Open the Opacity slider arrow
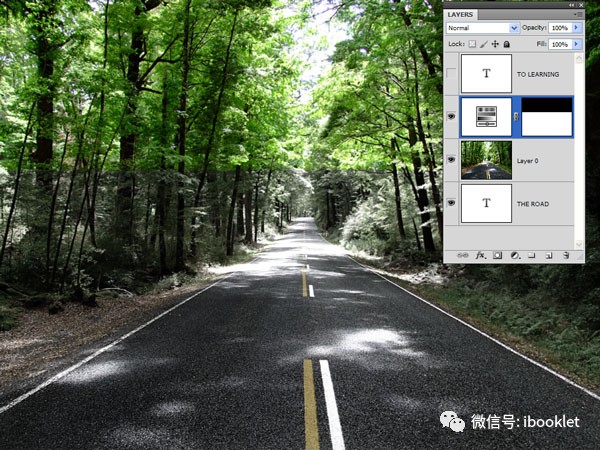The width and height of the screenshot is (600, 450). point(577,28)
